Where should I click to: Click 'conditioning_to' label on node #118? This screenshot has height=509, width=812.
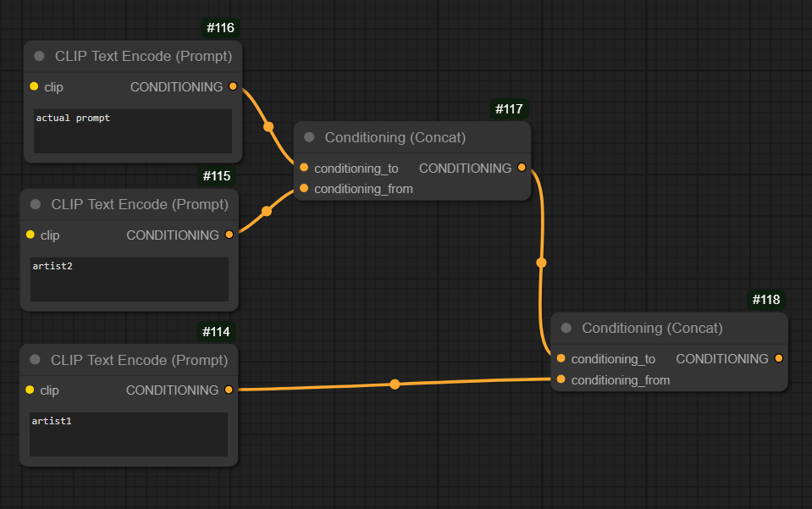[613, 359]
